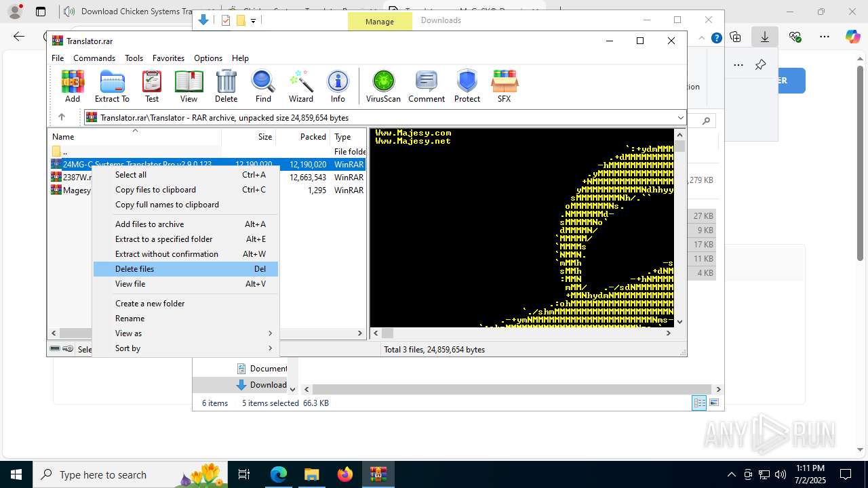Click the Delete recycle bin icon
868x488 pixels.
pos(226,86)
